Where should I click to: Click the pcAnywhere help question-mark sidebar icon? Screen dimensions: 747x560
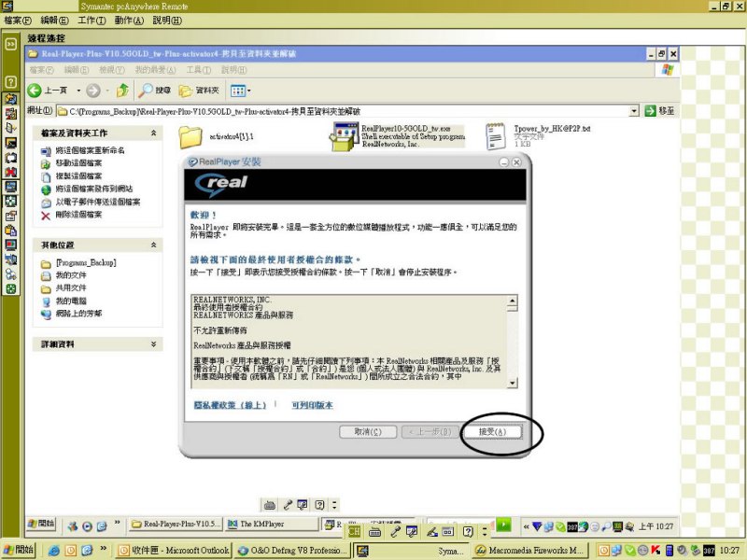click(x=10, y=82)
